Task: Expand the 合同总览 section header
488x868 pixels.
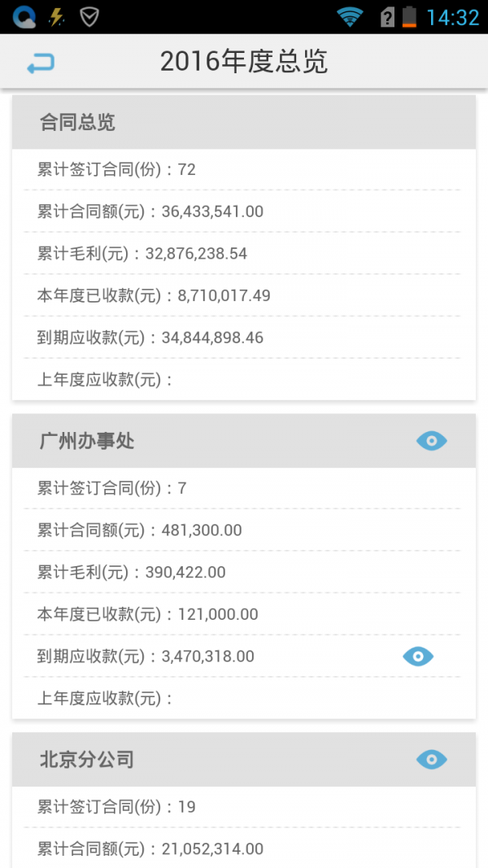Action: click(x=244, y=122)
